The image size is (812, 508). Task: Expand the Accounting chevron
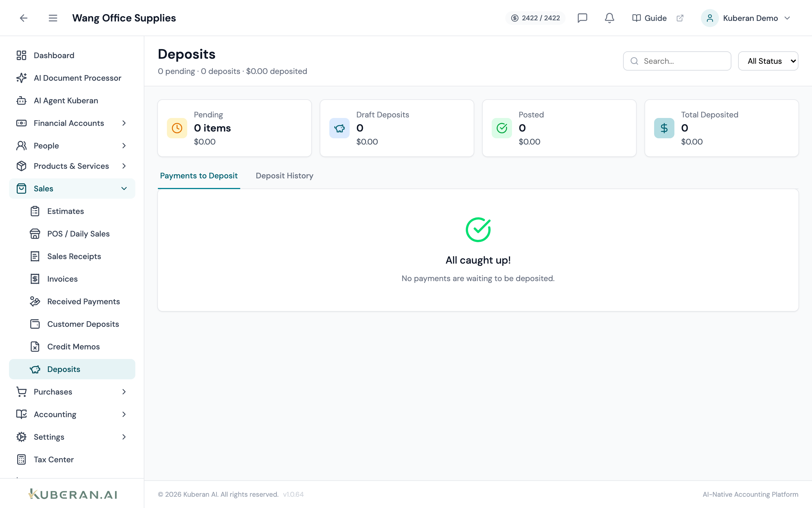click(124, 414)
